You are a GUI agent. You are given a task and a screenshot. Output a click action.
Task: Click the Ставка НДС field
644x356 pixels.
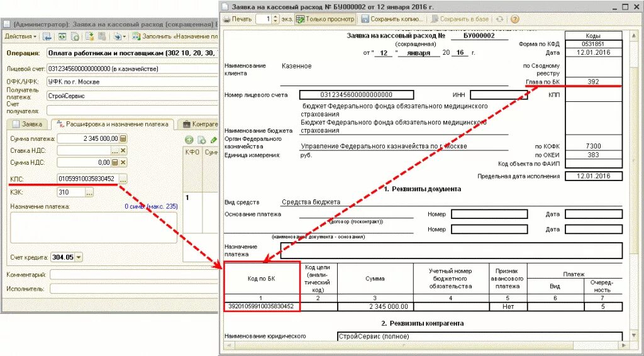pyautogui.click(x=84, y=151)
